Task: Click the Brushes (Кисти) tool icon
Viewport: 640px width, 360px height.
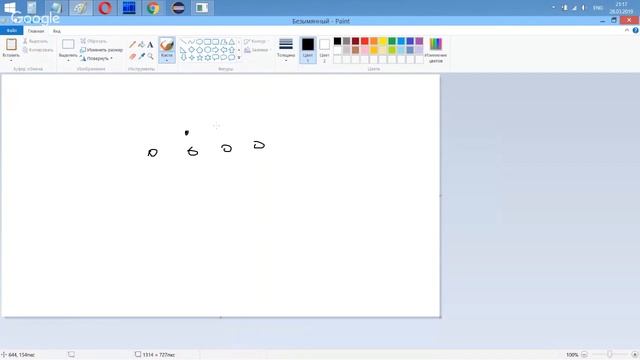Action: tap(167, 44)
